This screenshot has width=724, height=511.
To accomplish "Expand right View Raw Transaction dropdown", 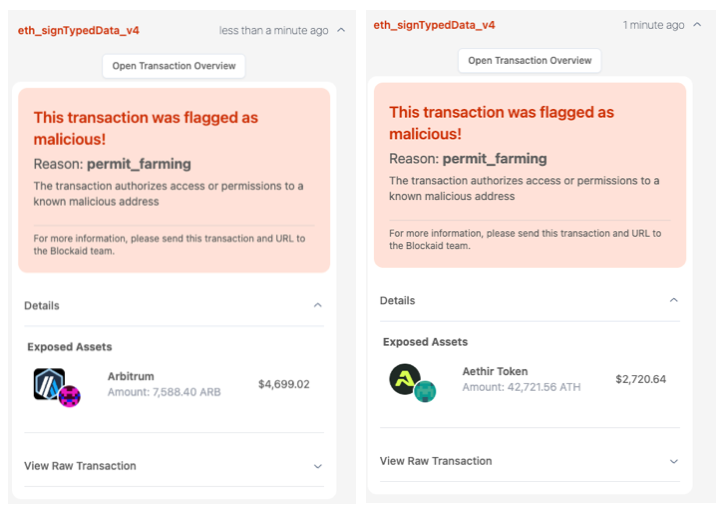I will pyautogui.click(x=674, y=461).
